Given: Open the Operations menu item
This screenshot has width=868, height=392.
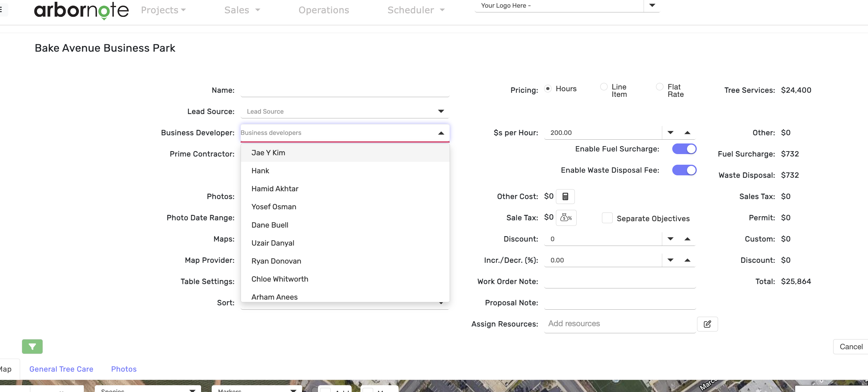Looking at the screenshot, I should (x=324, y=10).
